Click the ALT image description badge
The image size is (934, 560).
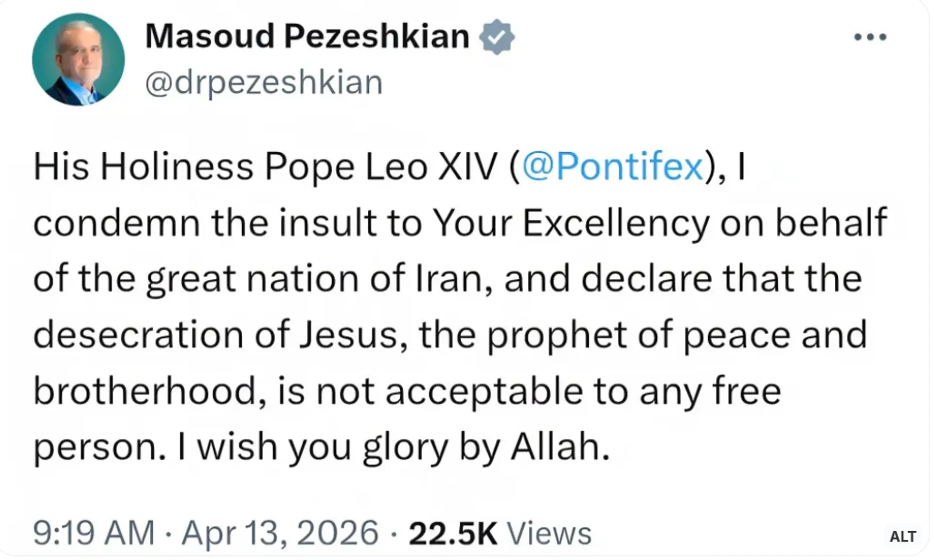pyautogui.click(x=903, y=536)
